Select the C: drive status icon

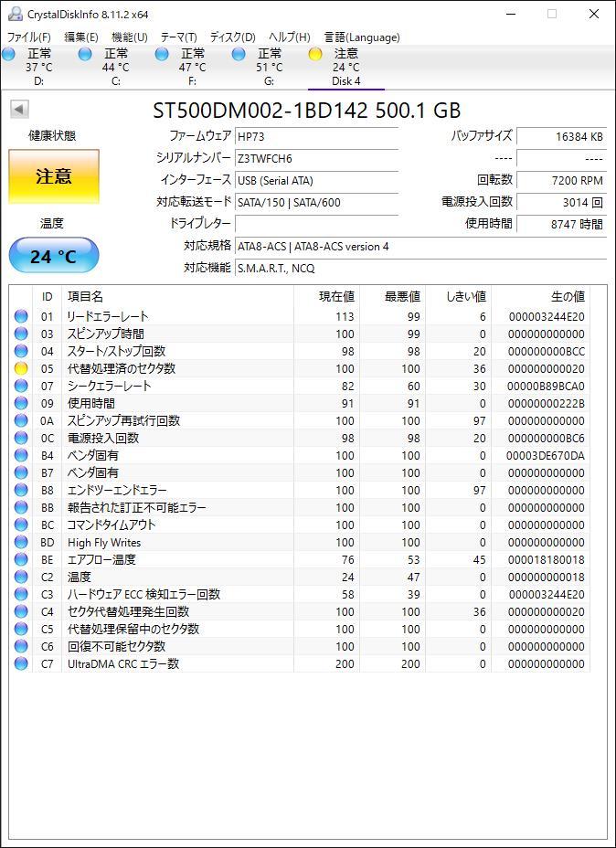pos(85,54)
